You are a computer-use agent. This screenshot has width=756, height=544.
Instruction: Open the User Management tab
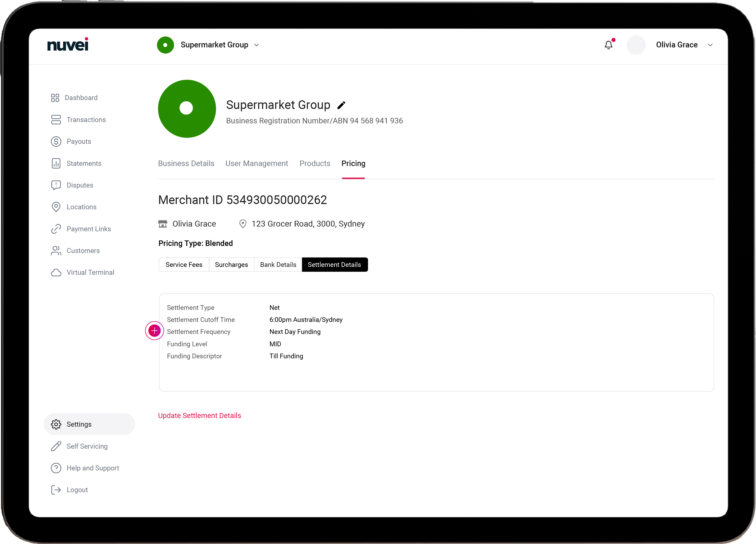point(257,163)
